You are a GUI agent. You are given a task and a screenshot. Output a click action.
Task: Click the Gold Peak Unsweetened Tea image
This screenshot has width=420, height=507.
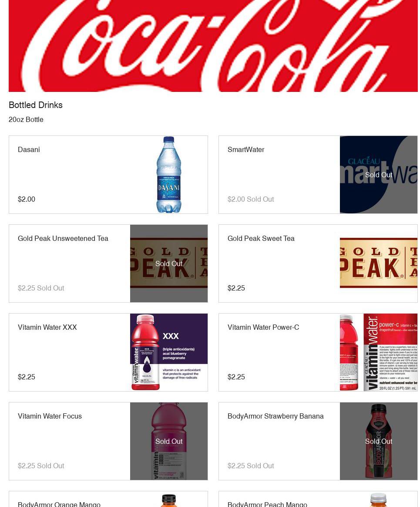[x=168, y=264]
